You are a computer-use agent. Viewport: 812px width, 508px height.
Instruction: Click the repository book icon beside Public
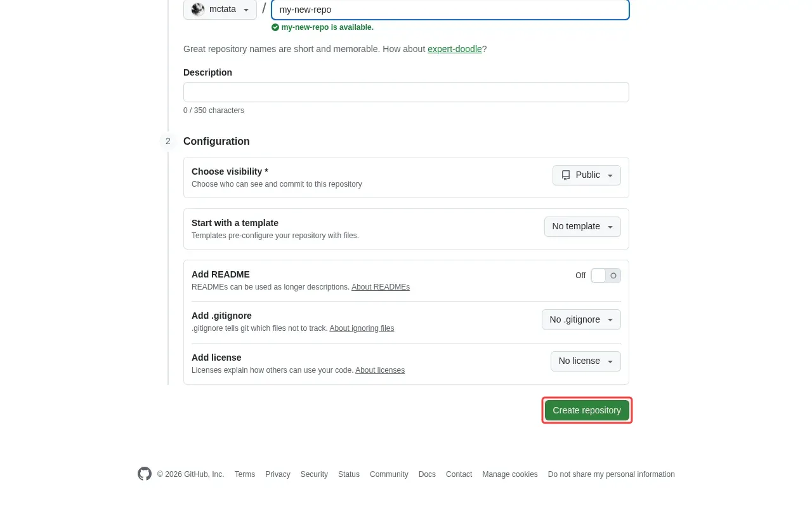[x=566, y=175]
